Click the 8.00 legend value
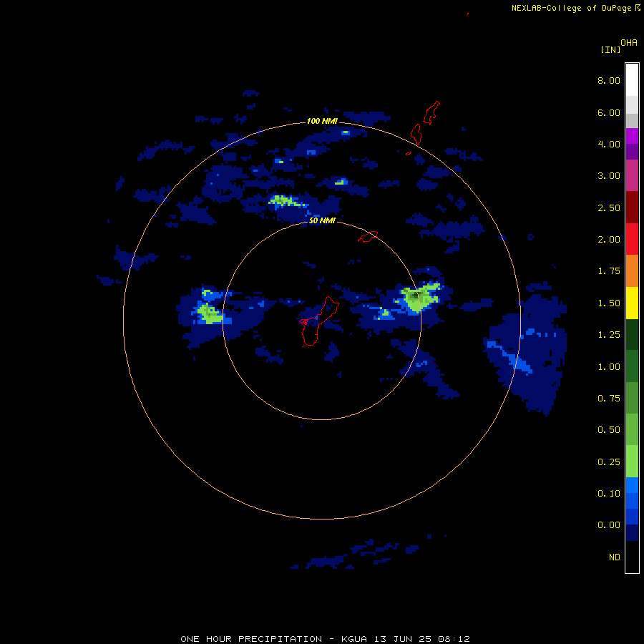Image resolution: width=644 pixels, height=644 pixels. (x=609, y=80)
